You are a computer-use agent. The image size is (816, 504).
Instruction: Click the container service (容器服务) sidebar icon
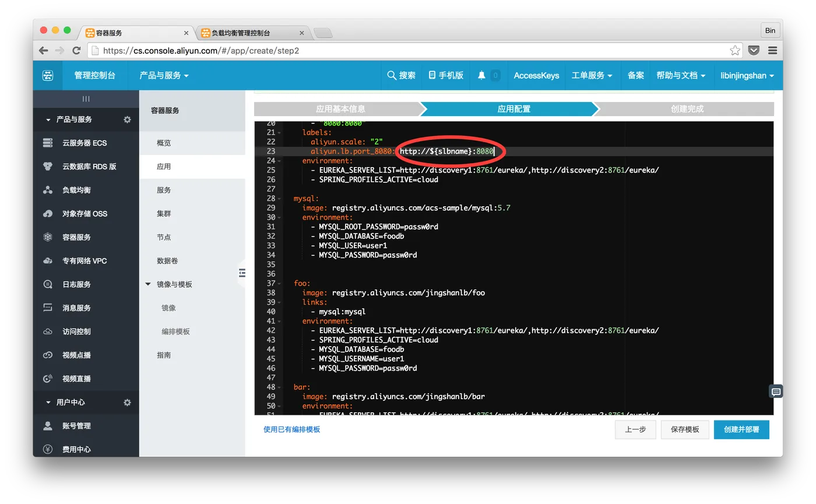48,237
